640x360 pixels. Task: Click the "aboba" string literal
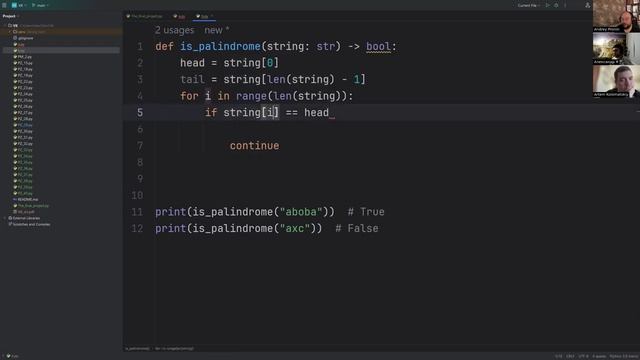coord(301,212)
